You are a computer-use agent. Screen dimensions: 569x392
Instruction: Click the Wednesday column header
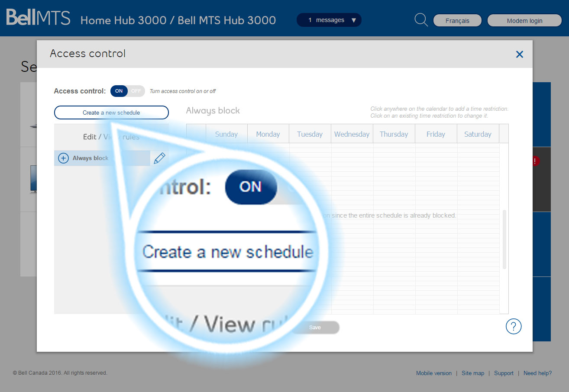point(352,134)
